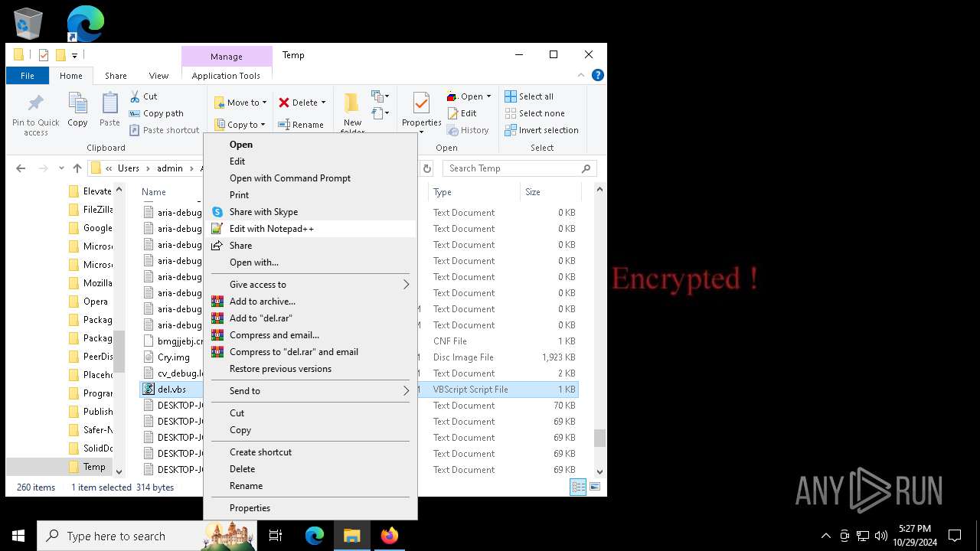Choose Delete in the context menu

coord(310,469)
